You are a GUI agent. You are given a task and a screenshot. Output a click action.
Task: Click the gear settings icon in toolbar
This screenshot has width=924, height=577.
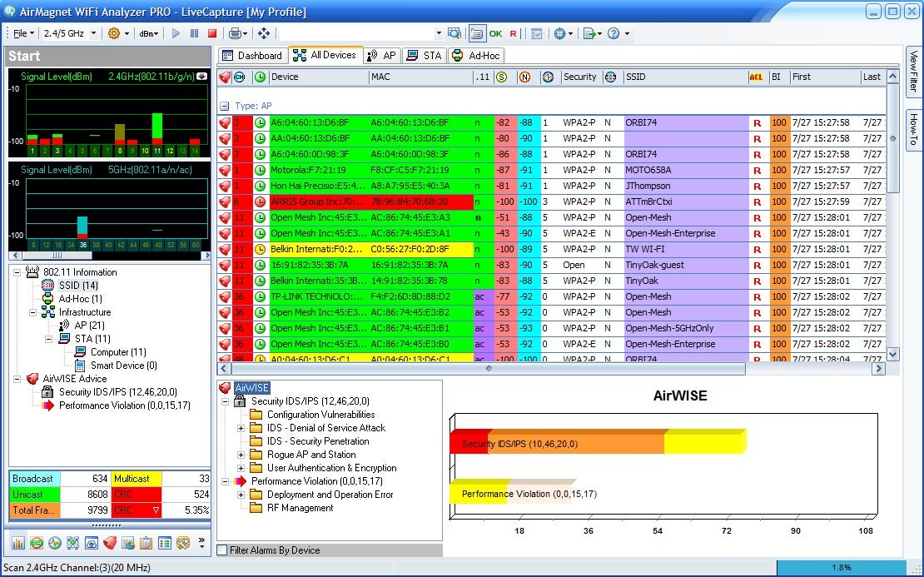pyautogui.click(x=114, y=33)
